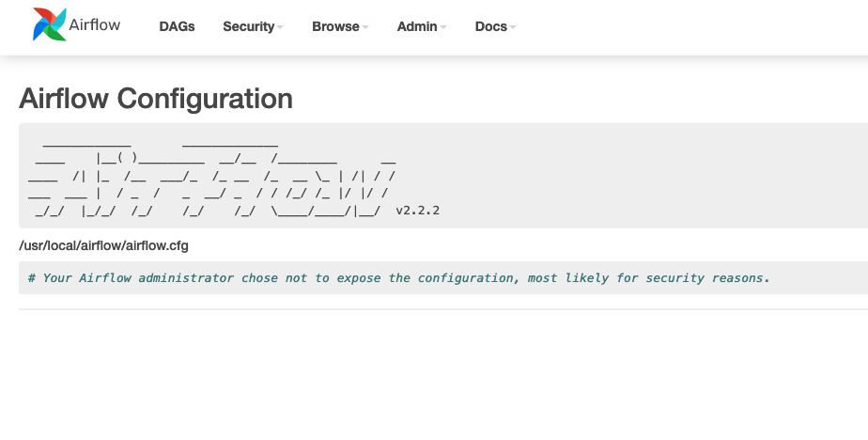Open the Docs menu
This screenshot has height=440, width=868.
pos(495,26)
